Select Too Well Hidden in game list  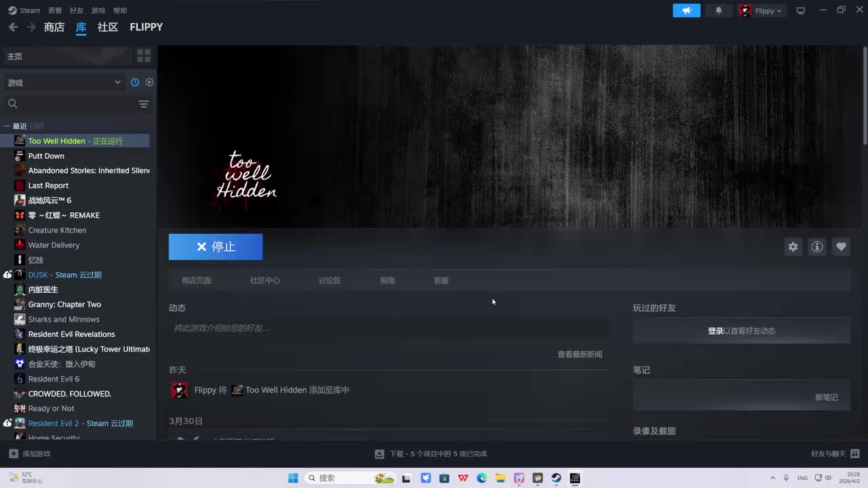75,141
